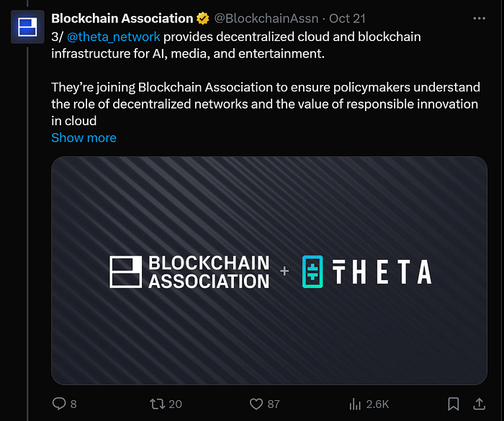Like the tweet with the heart icon
The width and height of the screenshot is (504, 421).
coord(254,404)
